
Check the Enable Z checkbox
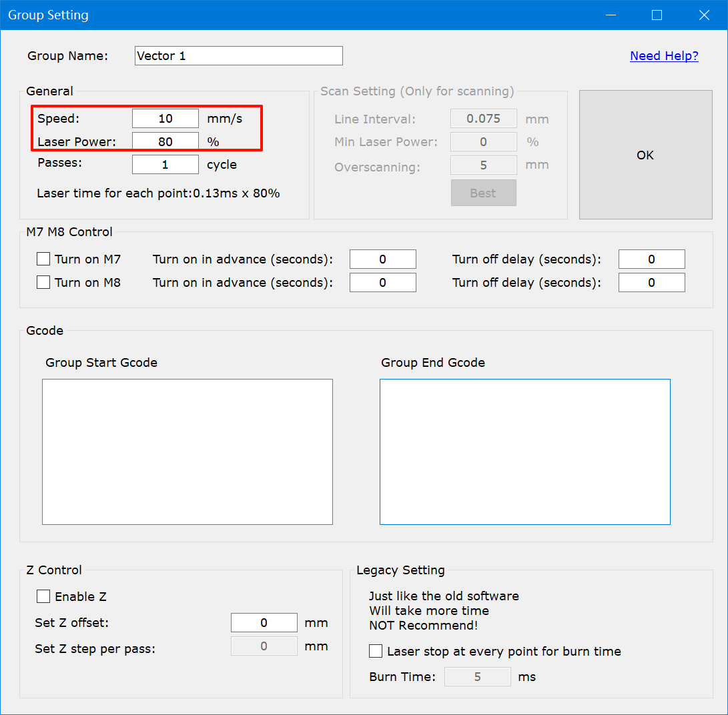(x=43, y=596)
